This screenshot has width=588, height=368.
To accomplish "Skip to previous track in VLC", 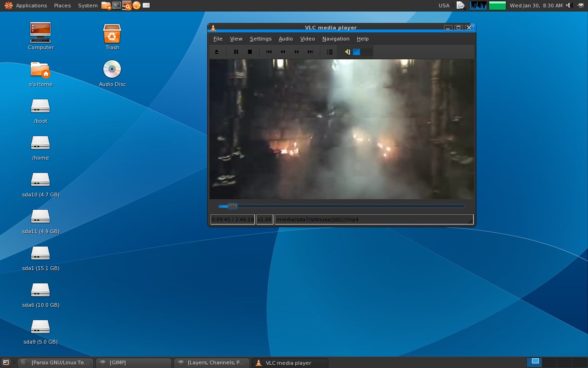I will pyautogui.click(x=269, y=52).
